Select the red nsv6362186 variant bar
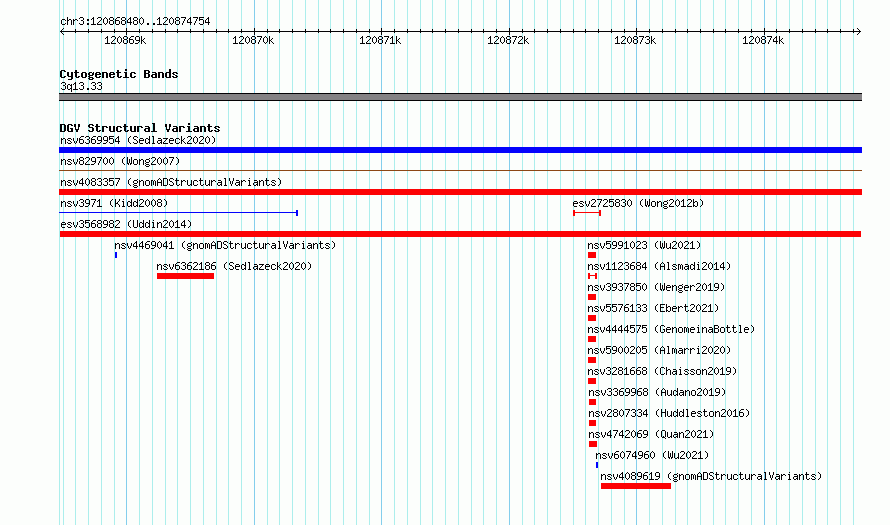The height and width of the screenshot is (525, 890). 186,276
